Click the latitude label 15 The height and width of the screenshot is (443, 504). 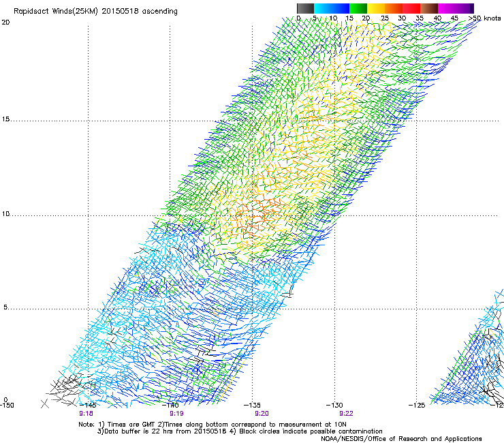[x=5, y=119]
